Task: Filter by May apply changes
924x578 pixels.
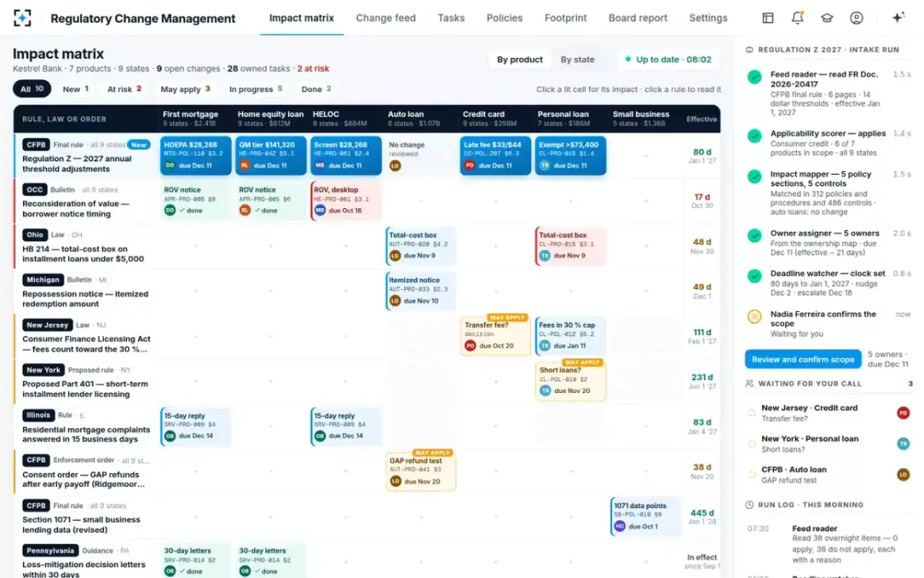Action: click(x=185, y=89)
